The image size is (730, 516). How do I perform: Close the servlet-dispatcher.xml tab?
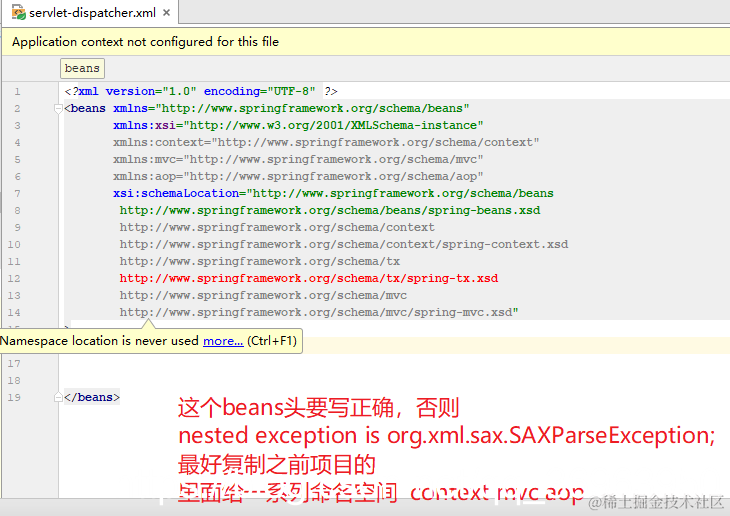point(166,13)
